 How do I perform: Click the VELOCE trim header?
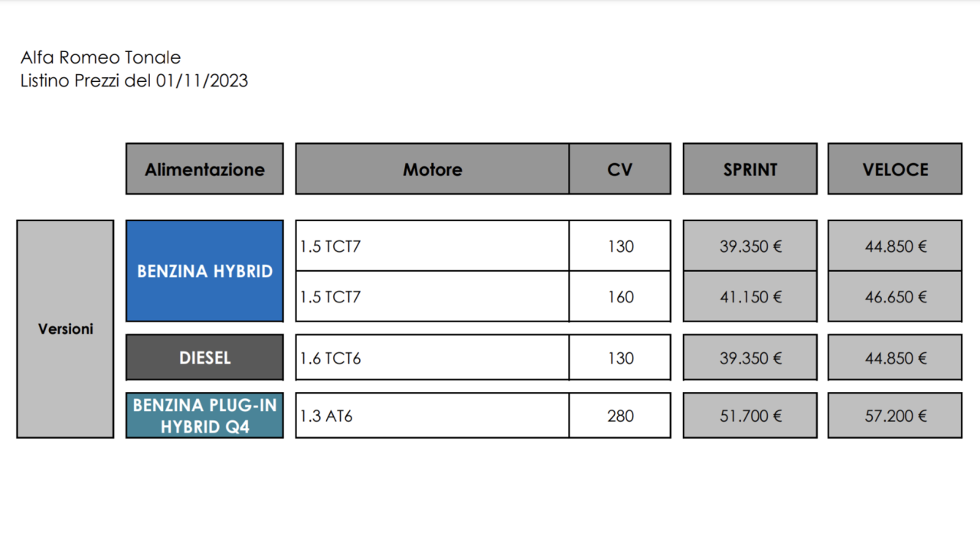(894, 169)
